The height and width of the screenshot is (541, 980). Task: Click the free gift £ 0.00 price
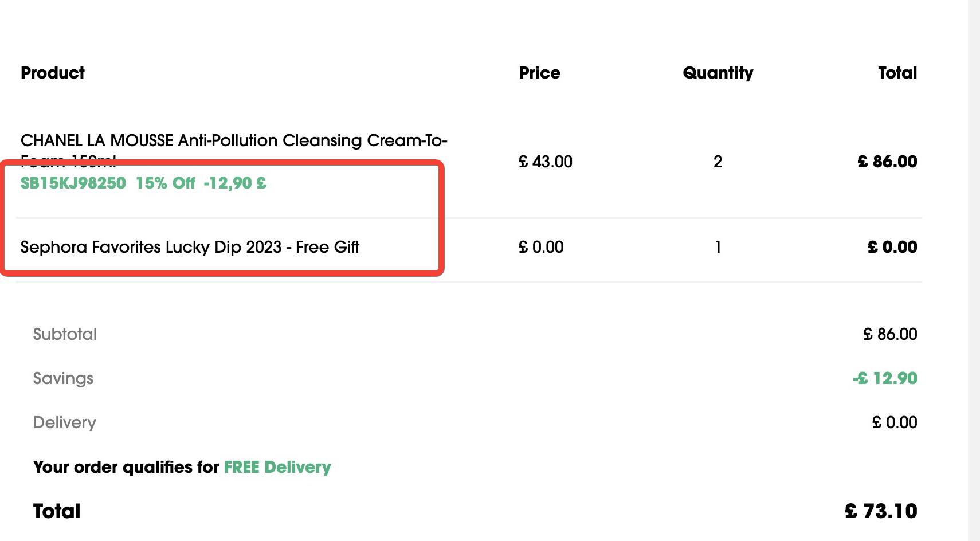click(x=541, y=247)
